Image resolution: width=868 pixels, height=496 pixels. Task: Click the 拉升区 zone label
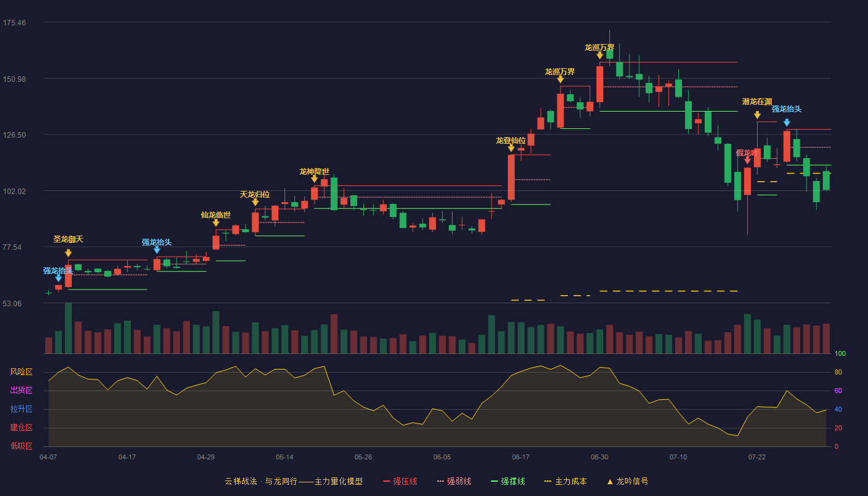(x=21, y=409)
